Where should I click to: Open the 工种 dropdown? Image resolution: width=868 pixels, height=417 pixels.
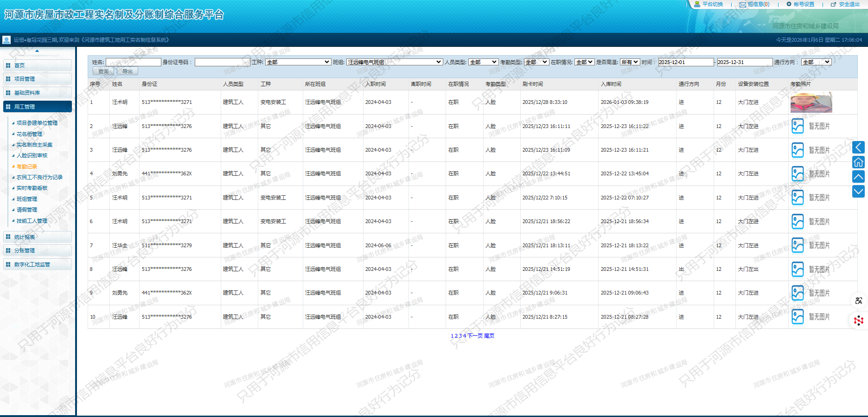[298, 62]
